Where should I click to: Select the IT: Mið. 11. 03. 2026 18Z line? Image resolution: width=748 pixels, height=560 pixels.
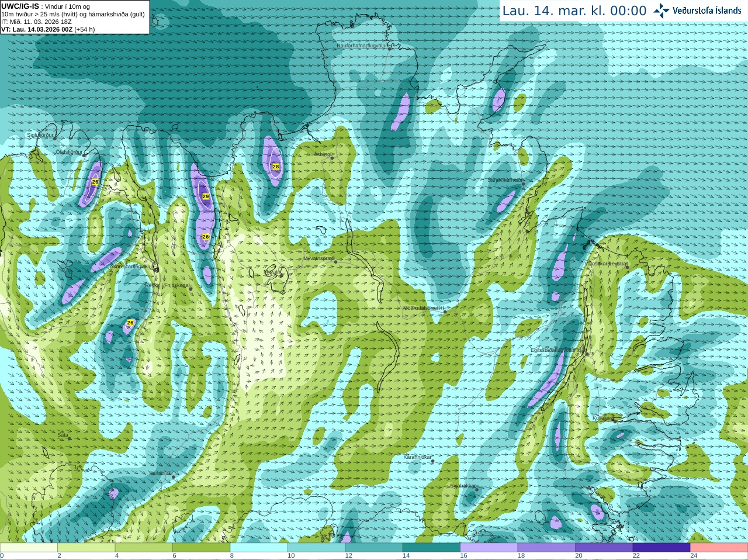point(36,22)
